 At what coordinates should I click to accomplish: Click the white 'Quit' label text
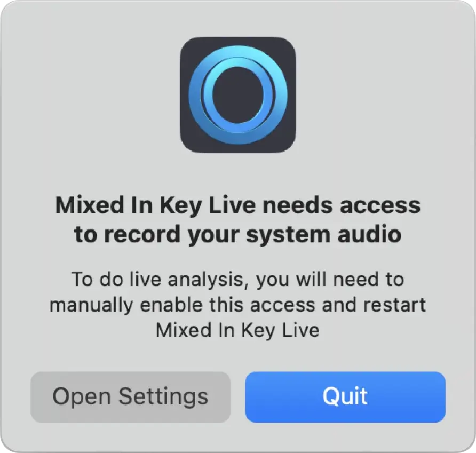345,396
